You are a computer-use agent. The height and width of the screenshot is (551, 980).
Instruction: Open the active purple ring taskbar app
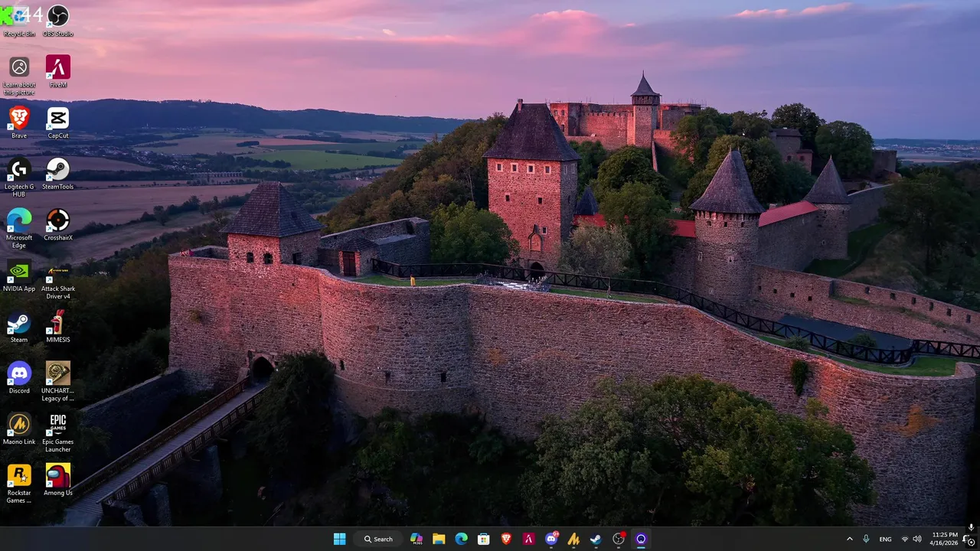click(641, 539)
